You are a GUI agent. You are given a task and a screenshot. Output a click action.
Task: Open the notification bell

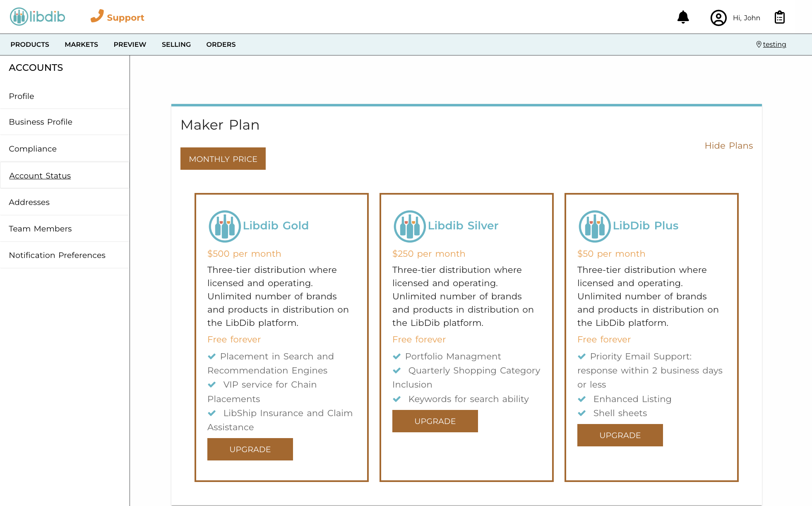683,17
